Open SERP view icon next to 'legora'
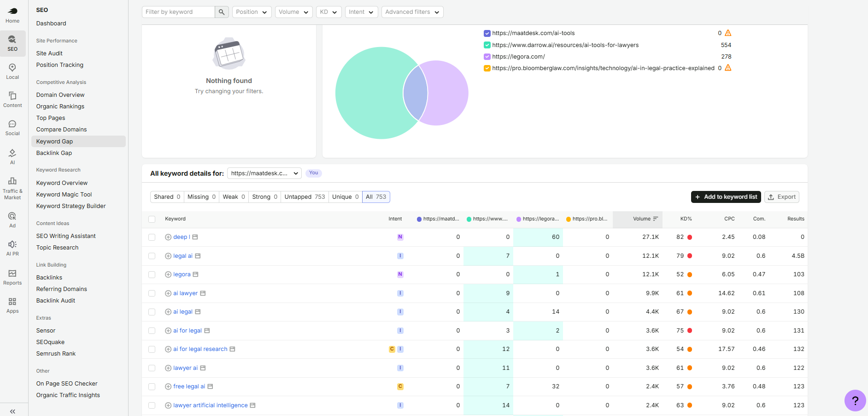Viewport: 868px width, 416px height. 195,274
